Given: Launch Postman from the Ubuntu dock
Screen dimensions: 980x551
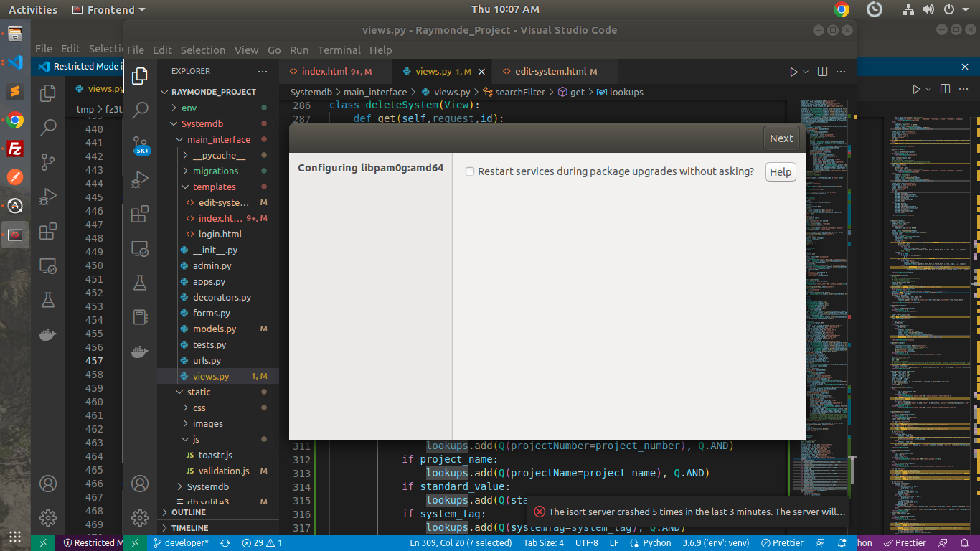Looking at the screenshot, I should pos(15,177).
